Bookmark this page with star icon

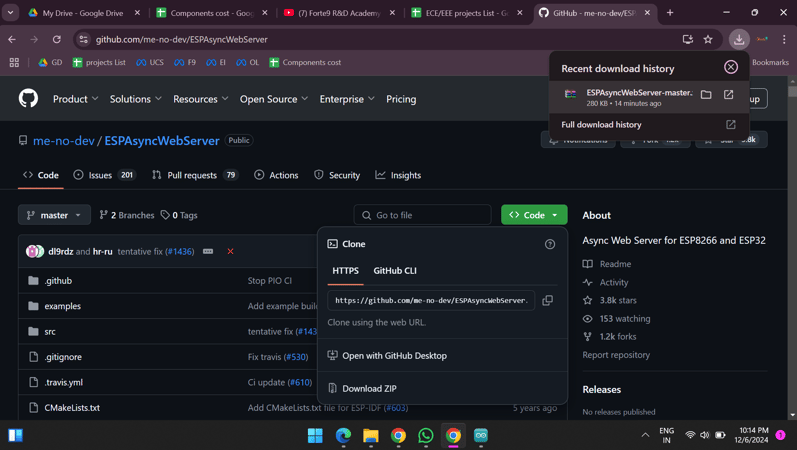coord(708,39)
